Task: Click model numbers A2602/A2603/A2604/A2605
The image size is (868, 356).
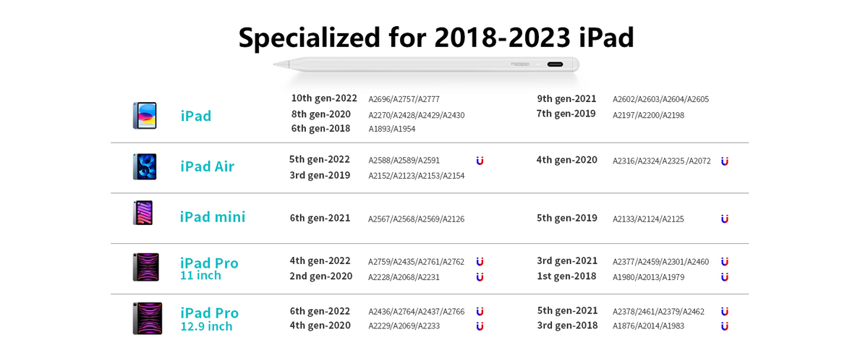Action: (x=660, y=99)
